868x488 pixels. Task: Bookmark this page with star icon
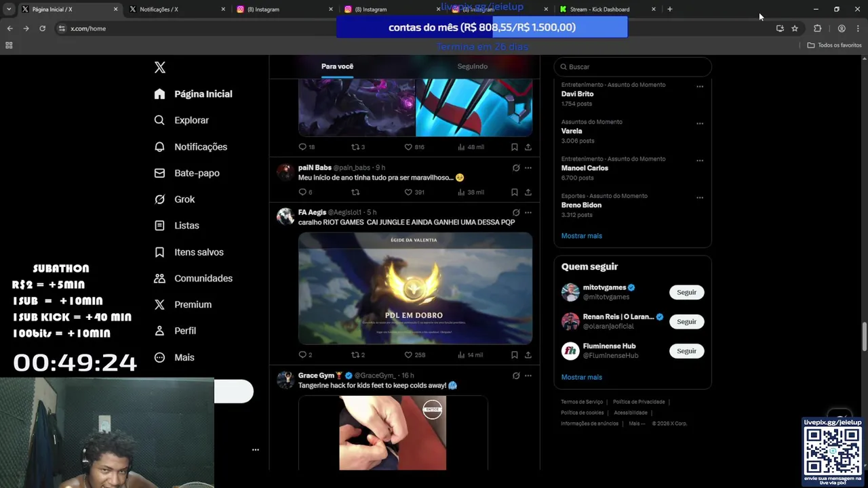[x=795, y=28]
